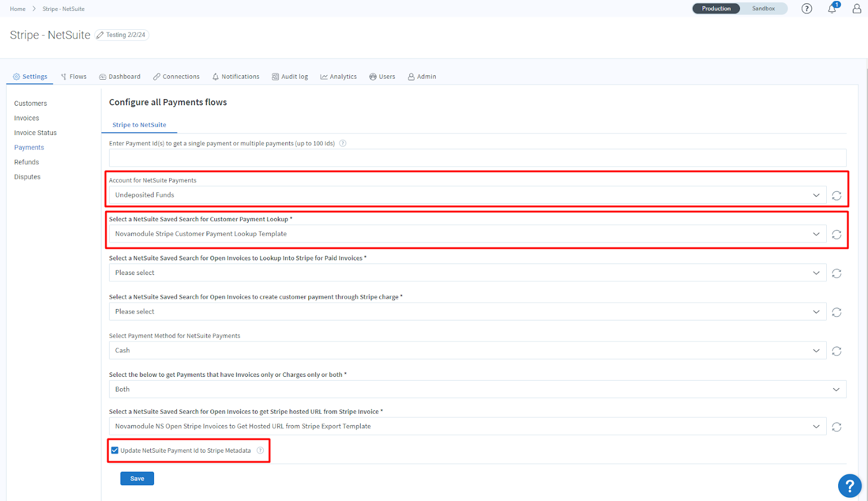Open Novamodule Stripe Customer Payment Lookup Template dropdown
This screenshot has height=501, width=868.
[468, 234]
